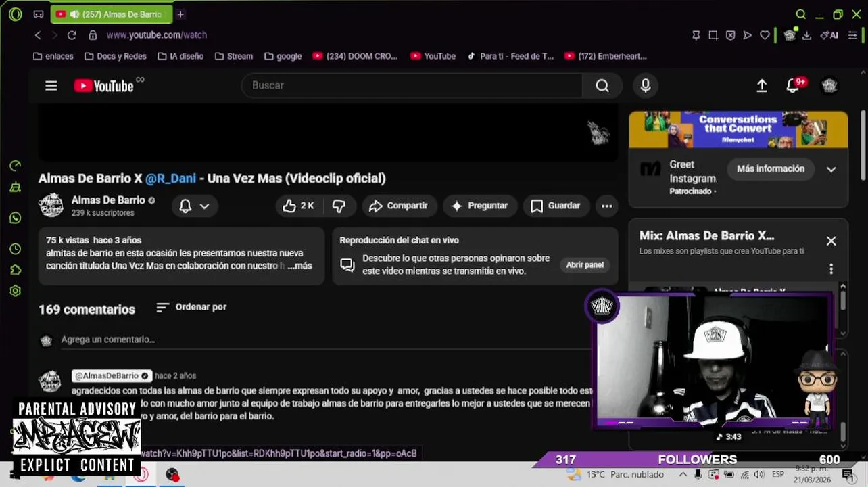Image resolution: width=868 pixels, height=487 pixels.
Task: Open subscription notification bell dropdown
Action: point(194,206)
